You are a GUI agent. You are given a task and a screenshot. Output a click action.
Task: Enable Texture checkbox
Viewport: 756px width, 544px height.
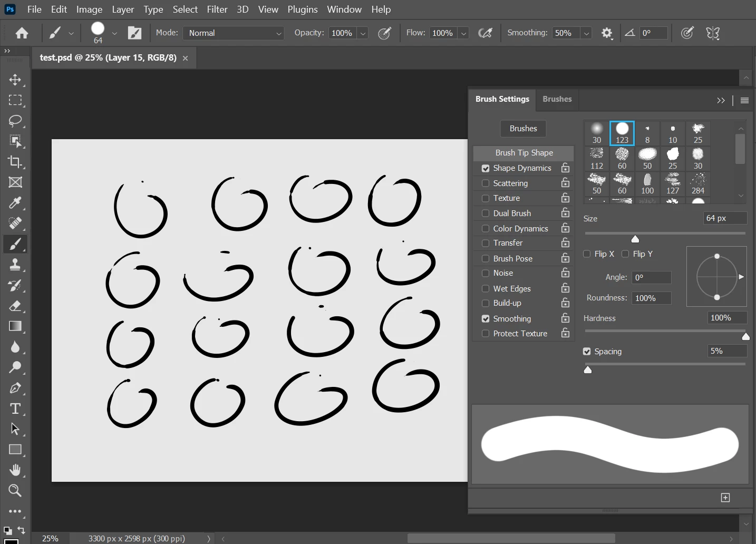(x=486, y=198)
